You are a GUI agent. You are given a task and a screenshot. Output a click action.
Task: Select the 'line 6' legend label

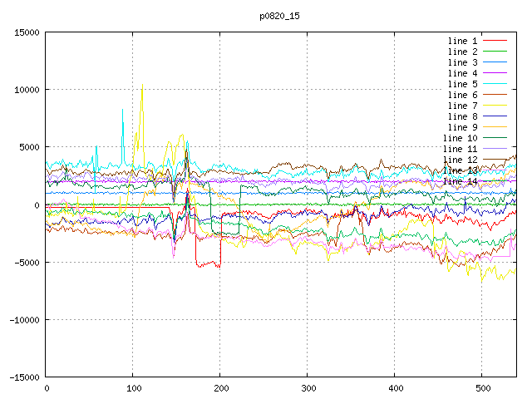[x=462, y=95]
